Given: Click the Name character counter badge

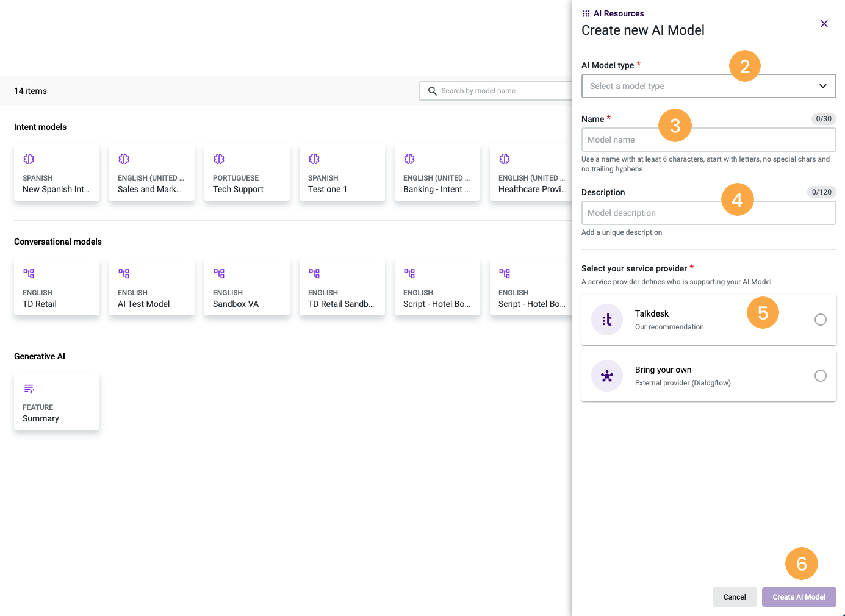Looking at the screenshot, I should (x=823, y=119).
